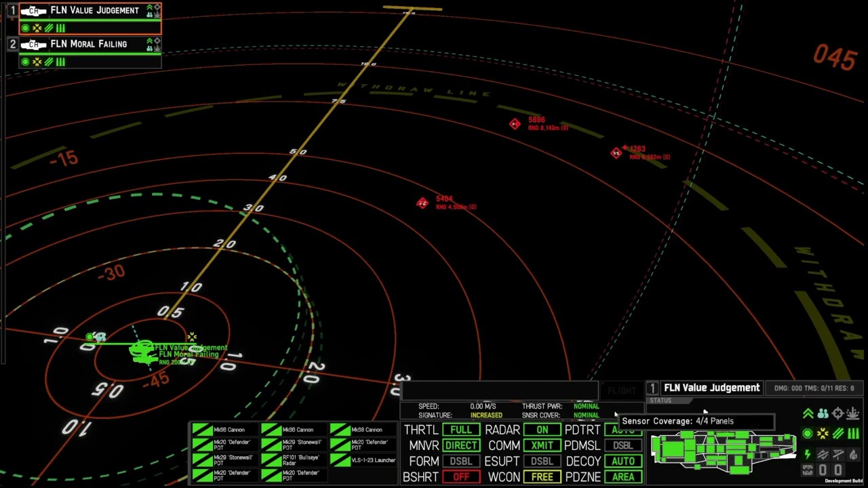Click the yellow converging arrows icon under FLN Moral Failing
This screenshot has height=488, width=868.
(37, 62)
